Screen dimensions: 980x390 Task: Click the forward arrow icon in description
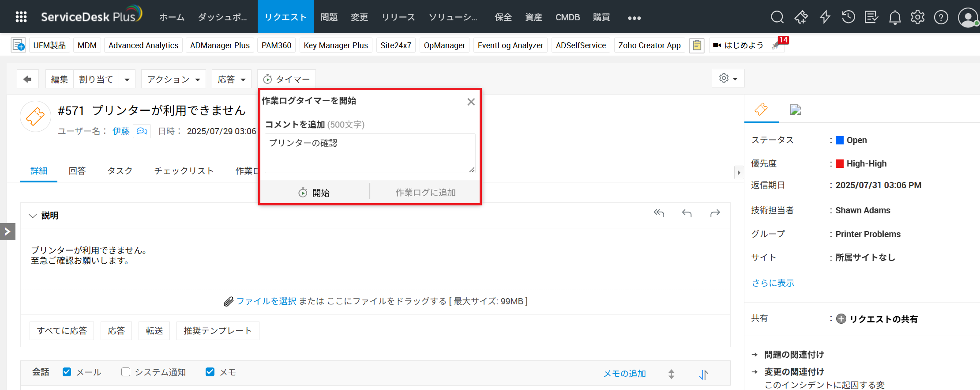click(x=715, y=213)
